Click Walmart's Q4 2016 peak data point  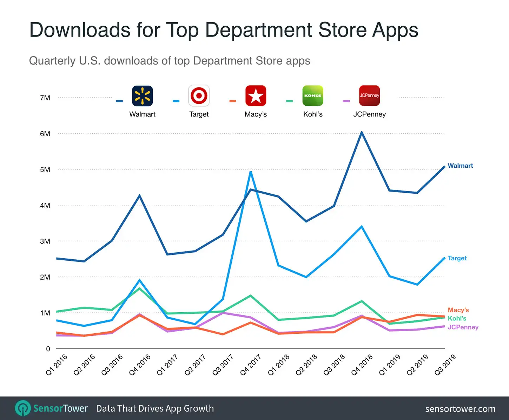[x=140, y=195]
